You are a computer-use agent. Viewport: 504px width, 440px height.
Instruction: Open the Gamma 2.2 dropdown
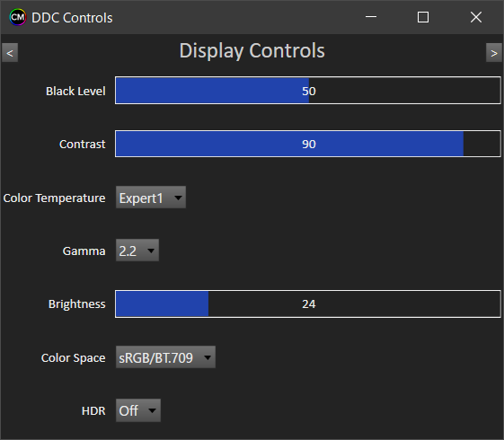pyautogui.click(x=137, y=251)
